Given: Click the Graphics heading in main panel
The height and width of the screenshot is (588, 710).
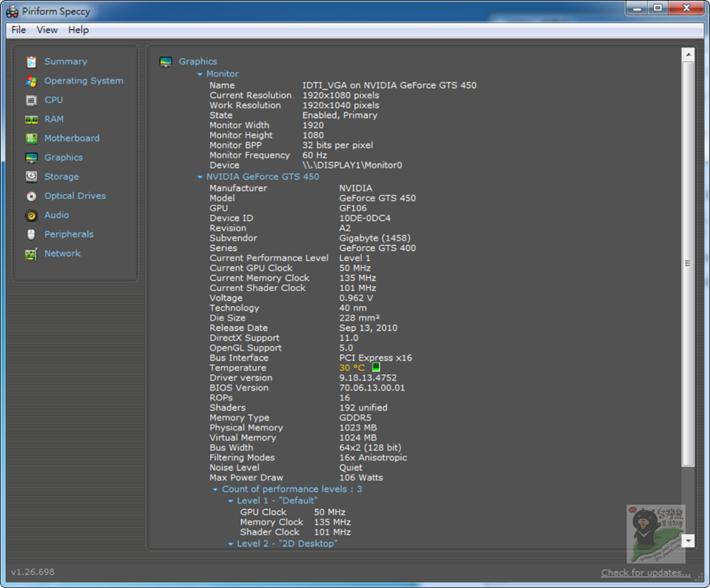Looking at the screenshot, I should 198,61.
